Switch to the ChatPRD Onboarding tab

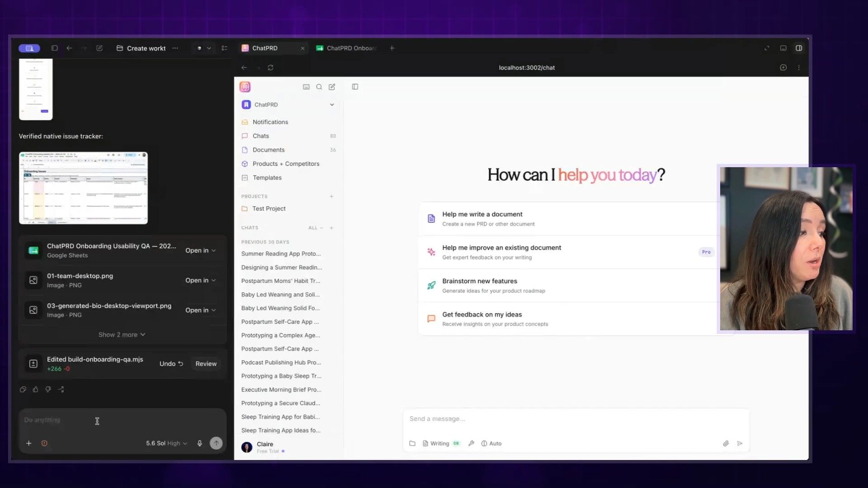coord(346,48)
